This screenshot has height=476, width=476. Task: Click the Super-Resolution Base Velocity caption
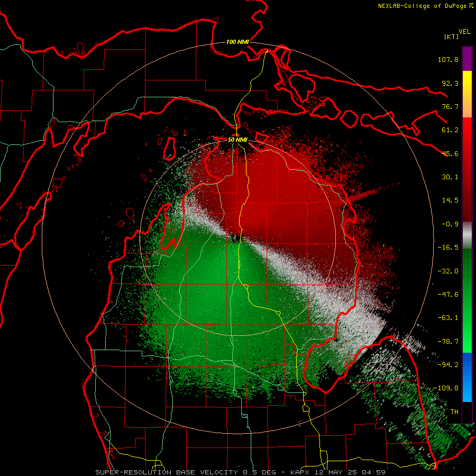pyautogui.click(x=241, y=472)
